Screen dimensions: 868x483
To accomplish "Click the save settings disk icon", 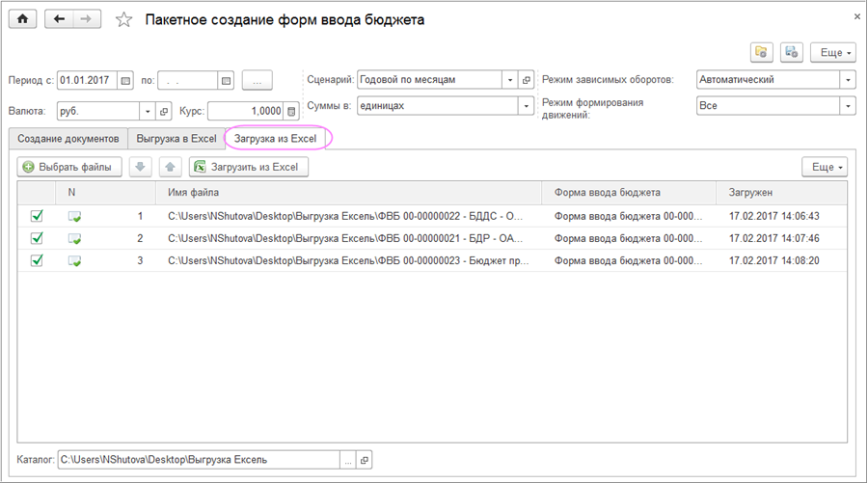I will (791, 52).
